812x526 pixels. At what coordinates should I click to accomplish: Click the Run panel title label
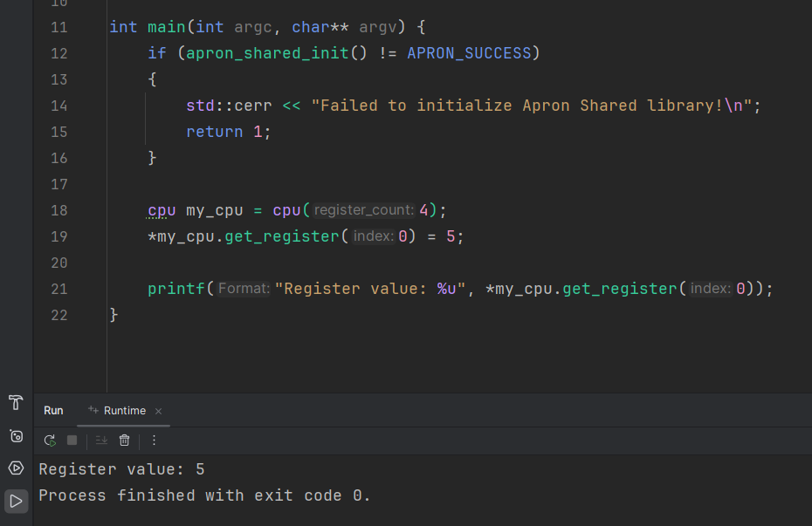pyautogui.click(x=53, y=411)
